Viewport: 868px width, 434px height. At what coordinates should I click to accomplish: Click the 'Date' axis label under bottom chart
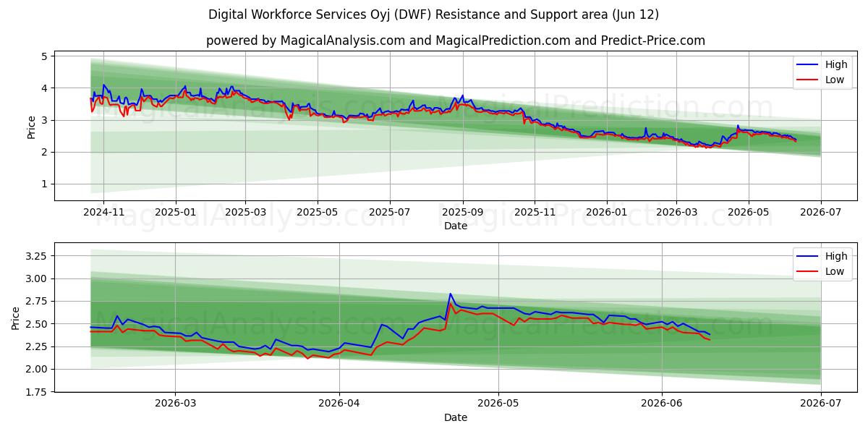(456, 417)
